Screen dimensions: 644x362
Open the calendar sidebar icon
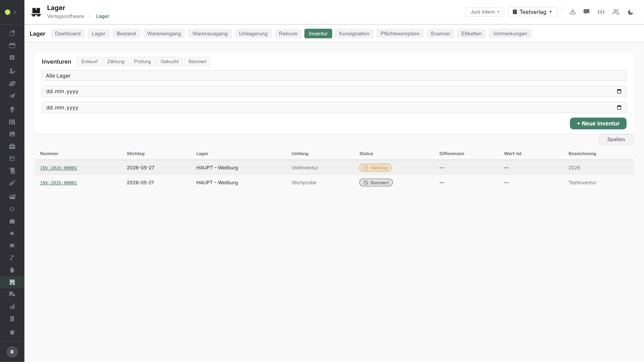(12, 45)
